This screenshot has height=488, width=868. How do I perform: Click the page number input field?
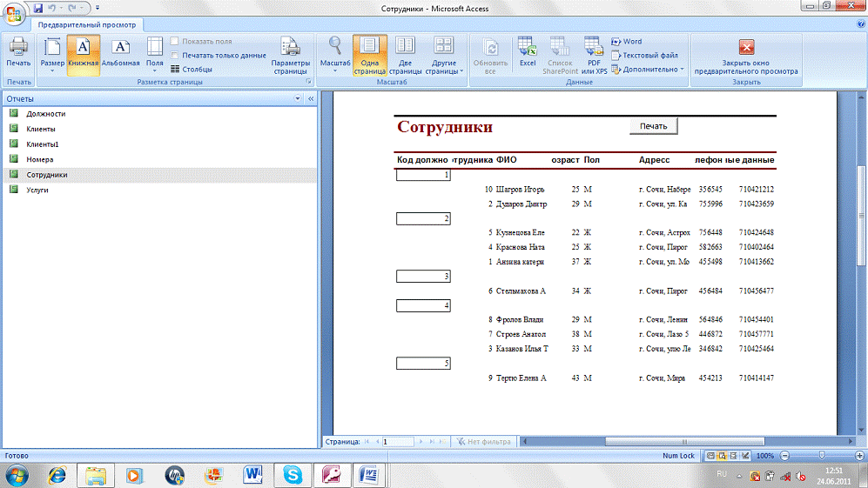coord(398,442)
